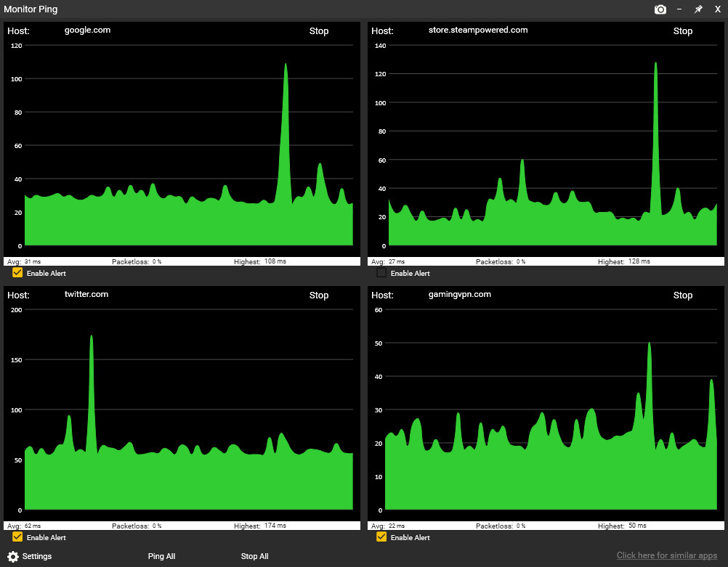Turn off the gamingvpn.com alert checkbox
Viewport: 728px width, 567px height.
click(x=381, y=537)
